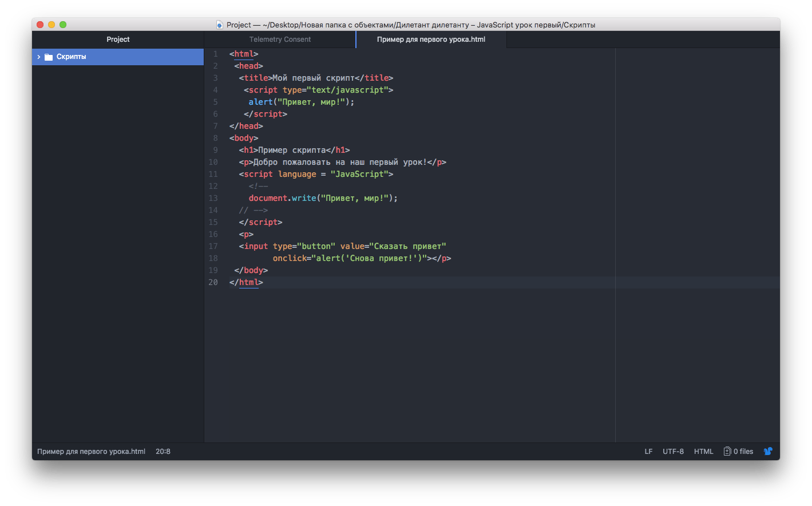
Task: Click line number 13 in the gutter
Action: (213, 198)
